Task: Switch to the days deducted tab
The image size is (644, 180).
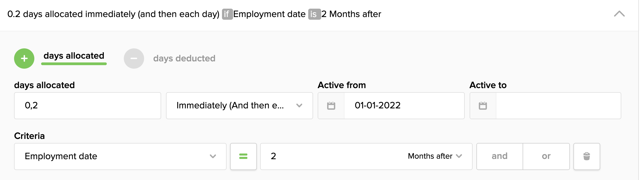Action: [x=184, y=58]
